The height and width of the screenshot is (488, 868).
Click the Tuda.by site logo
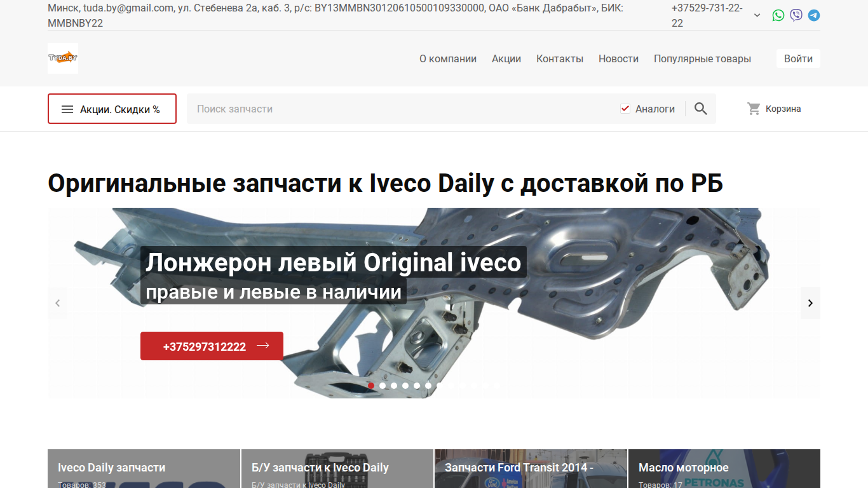(x=63, y=58)
